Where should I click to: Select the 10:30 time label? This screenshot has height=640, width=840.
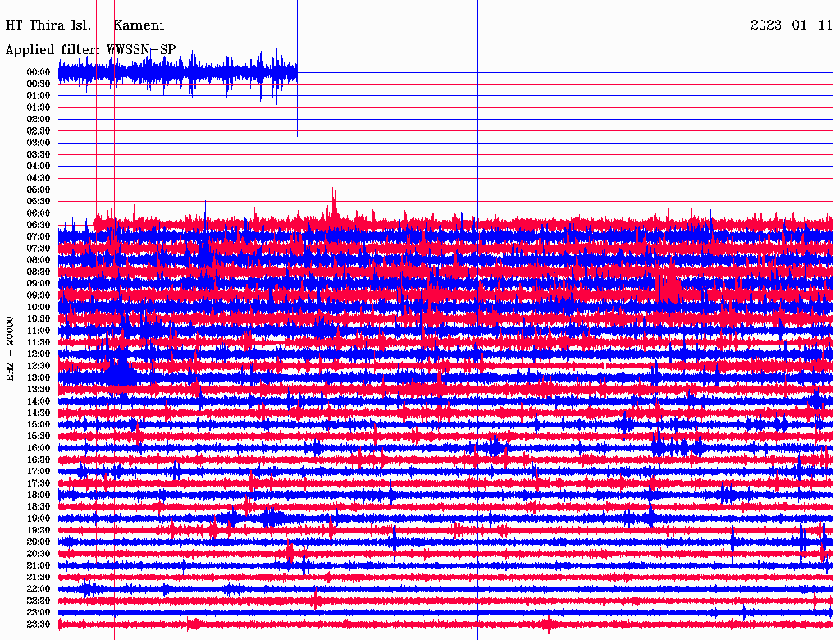click(x=39, y=319)
